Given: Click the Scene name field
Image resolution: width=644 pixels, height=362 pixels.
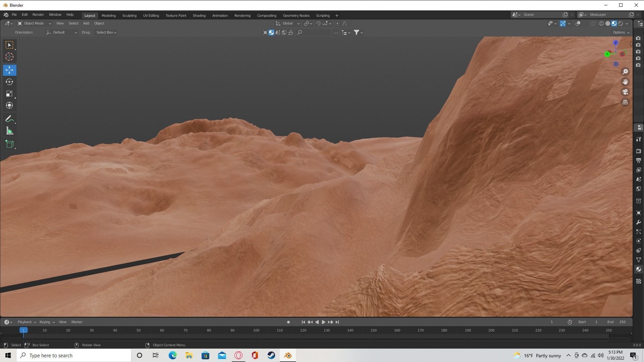Looking at the screenshot, I should 542,15.
